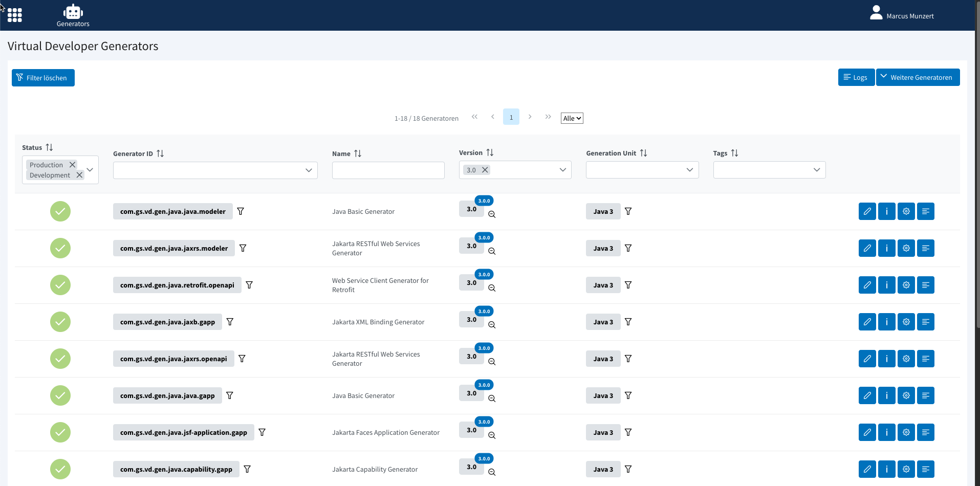Open the Generation Unit filter dropdown
The image size is (980, 486).
(689, 170)
